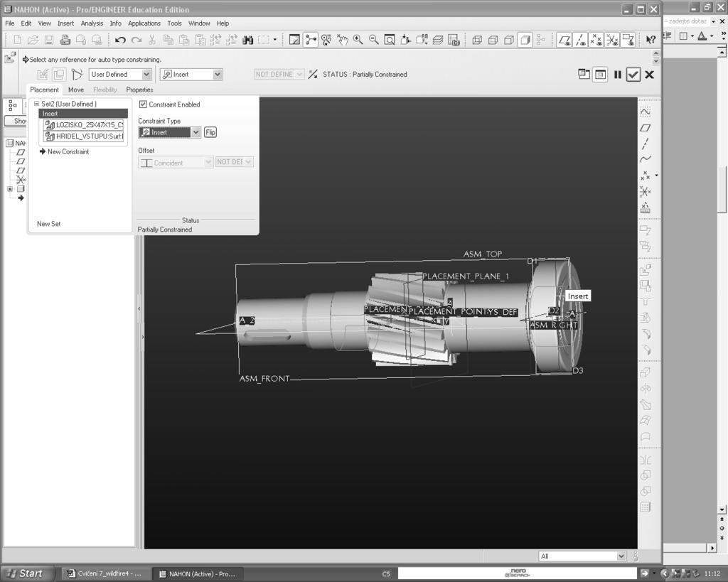Toggle datum axes display
The width and height of the screenshot is (728, 582).
(580, 40)
